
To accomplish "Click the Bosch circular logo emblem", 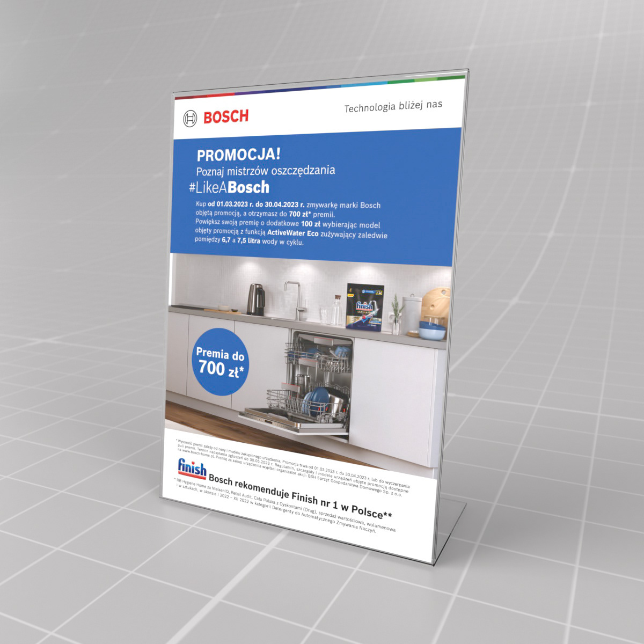I will click(190, 120).
